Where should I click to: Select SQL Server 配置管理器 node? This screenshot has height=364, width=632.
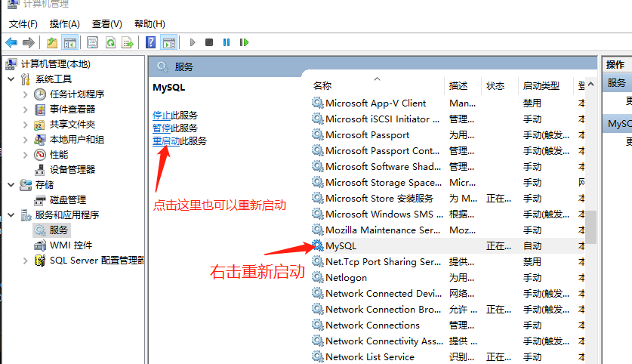(x=89, y=261)
